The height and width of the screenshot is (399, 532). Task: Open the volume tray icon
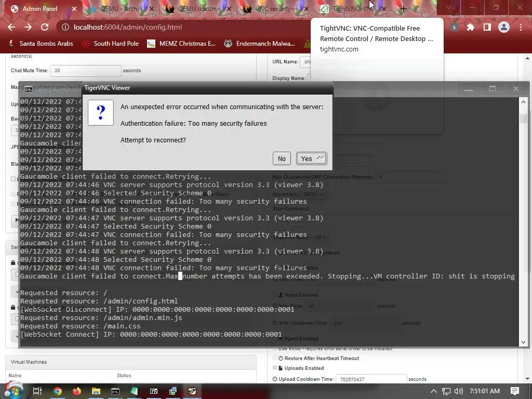coord(458,391)
